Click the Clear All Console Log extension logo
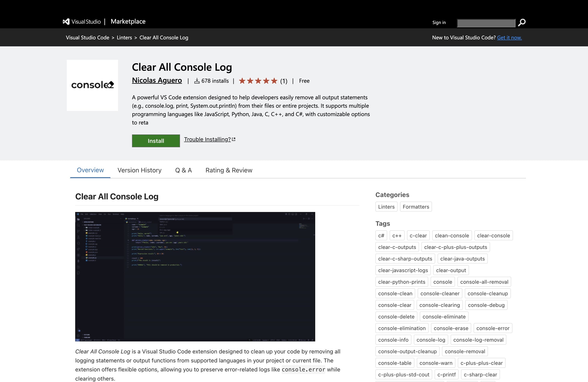 (x=92, y=85)
